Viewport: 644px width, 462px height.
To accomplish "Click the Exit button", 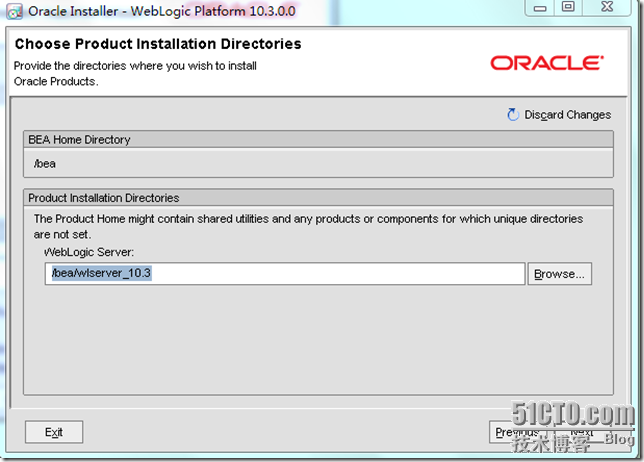I will click(54, 432).
